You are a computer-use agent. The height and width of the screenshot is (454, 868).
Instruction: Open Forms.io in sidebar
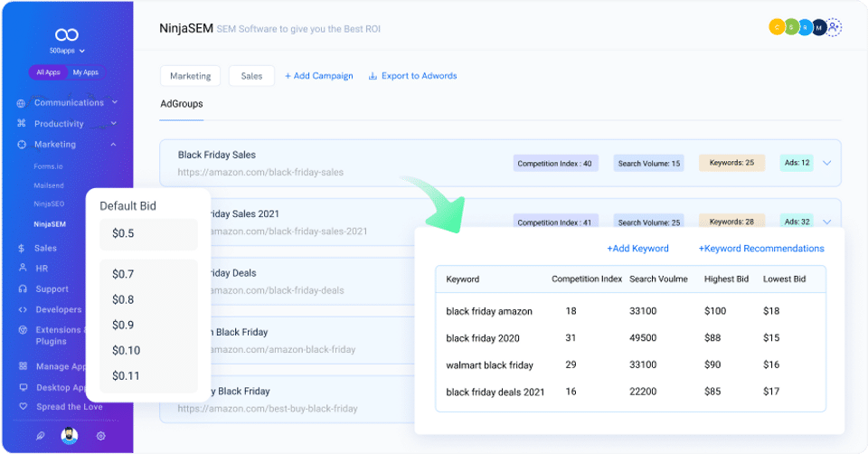tap(48, 166)
